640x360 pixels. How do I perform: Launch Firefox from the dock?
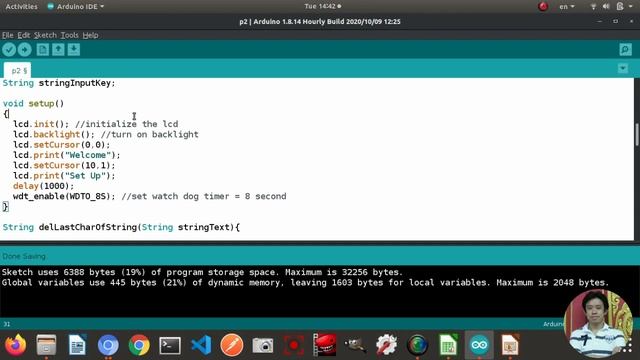click(16, 345)
